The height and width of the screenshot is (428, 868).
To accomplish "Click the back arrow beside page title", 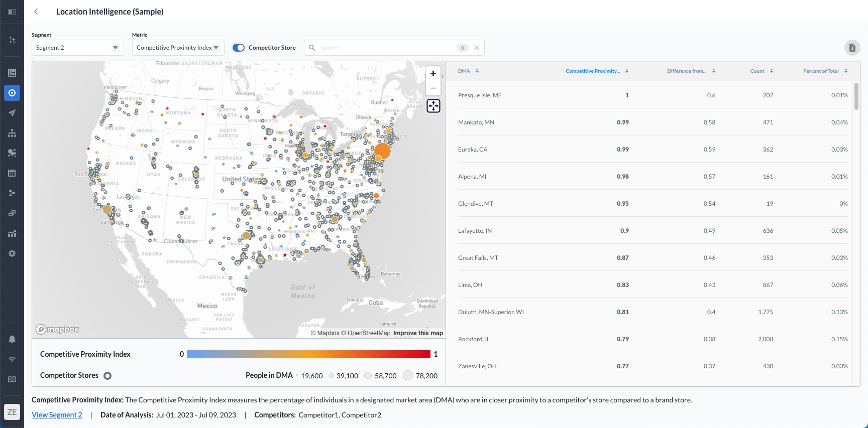I will pos(36,12).
